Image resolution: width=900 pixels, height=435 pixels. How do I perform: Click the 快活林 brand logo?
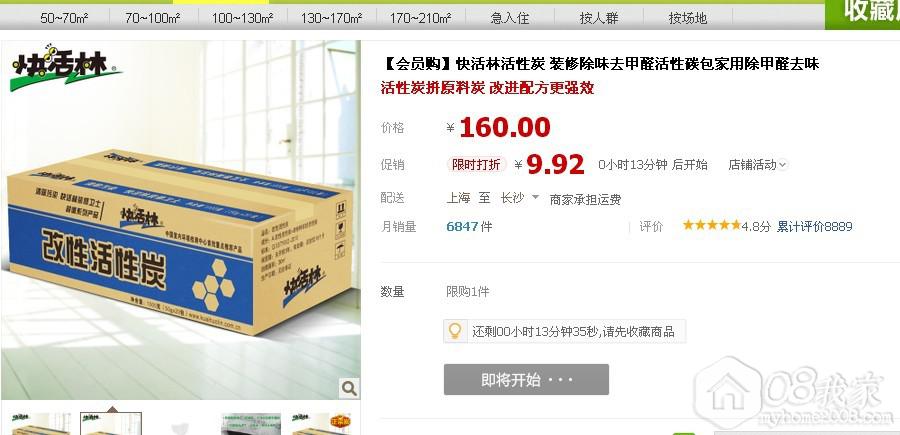click(x=65, y=68)
